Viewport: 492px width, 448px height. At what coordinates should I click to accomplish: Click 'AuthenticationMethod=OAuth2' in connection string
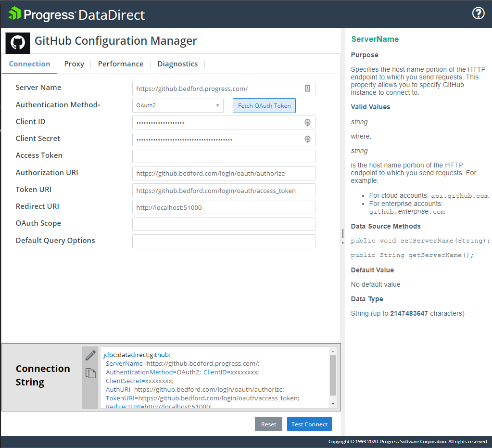click(153, 372)
